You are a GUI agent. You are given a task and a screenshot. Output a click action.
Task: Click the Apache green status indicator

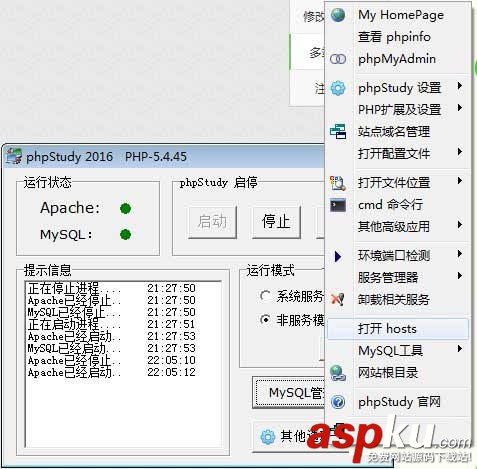(126, 209)
